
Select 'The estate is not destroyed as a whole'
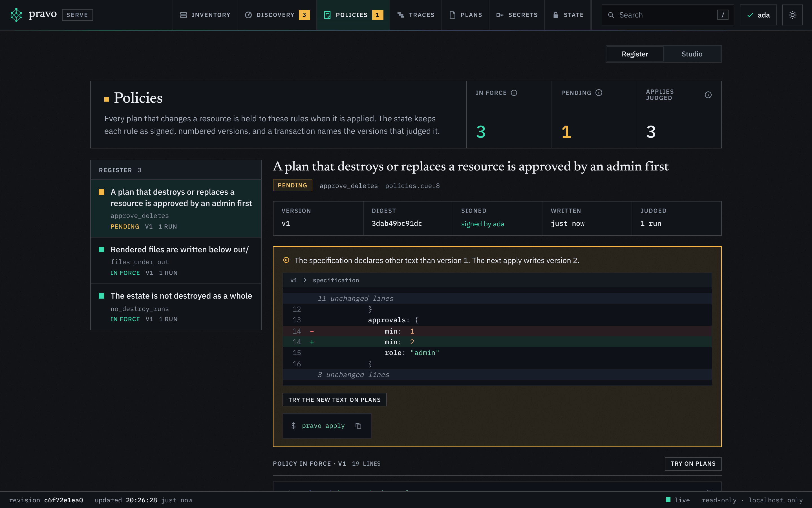176,307
